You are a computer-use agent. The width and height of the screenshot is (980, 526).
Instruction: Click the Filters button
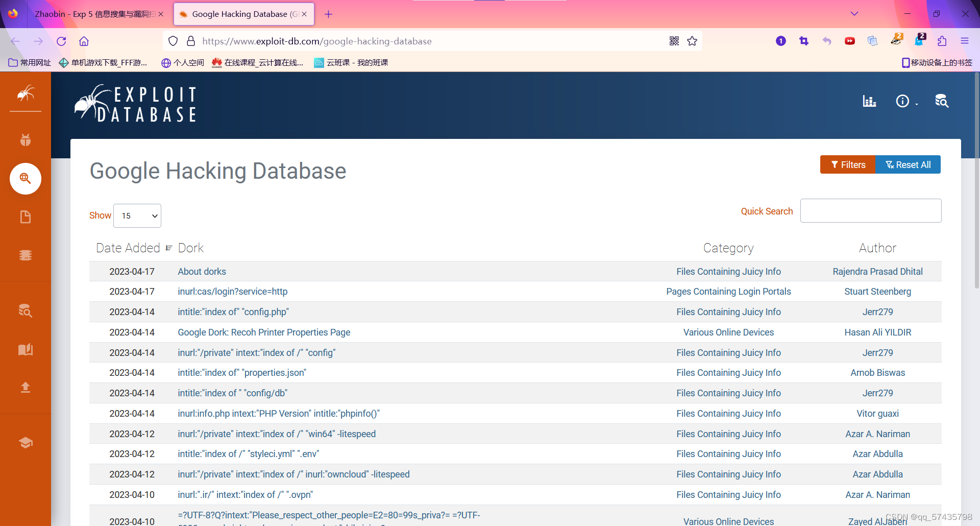click(x=848, y=165)
